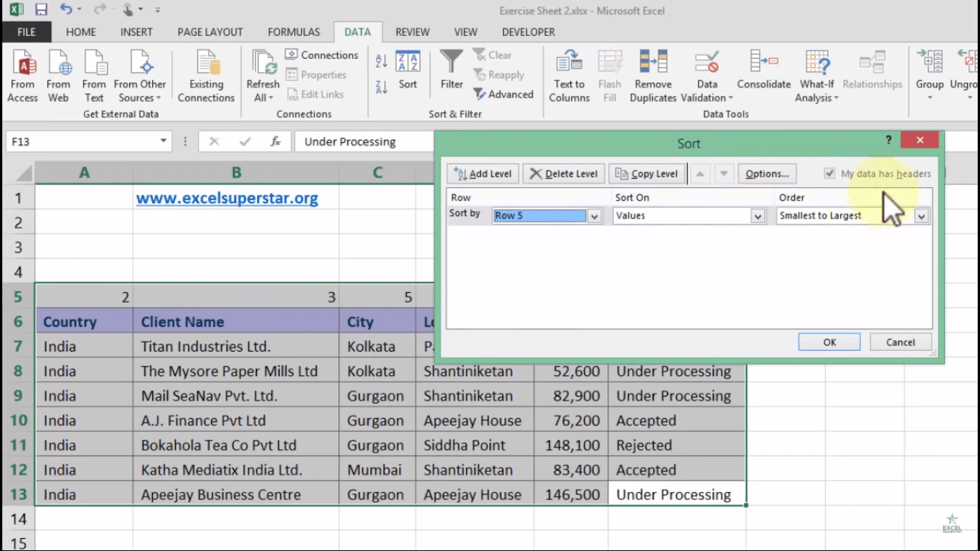The height and width of the screenshot is (551, 980).
Task: Follow the www.excelsuperstar.org hyperlink
Action: (227, 197)
